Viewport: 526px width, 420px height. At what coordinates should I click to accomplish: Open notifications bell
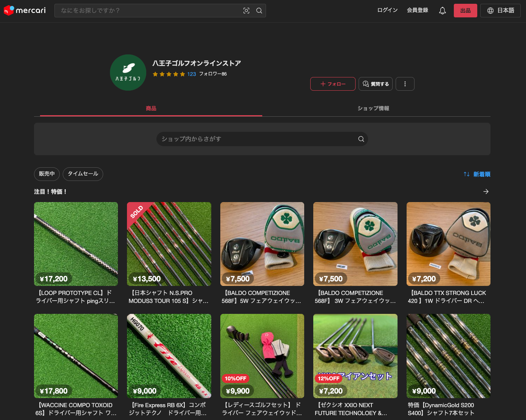[x=442, y=11]
